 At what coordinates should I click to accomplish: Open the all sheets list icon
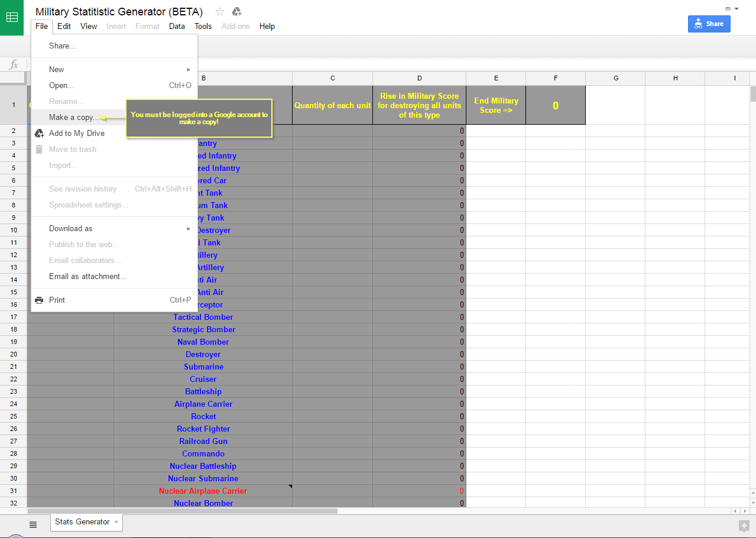pos(33,524)
